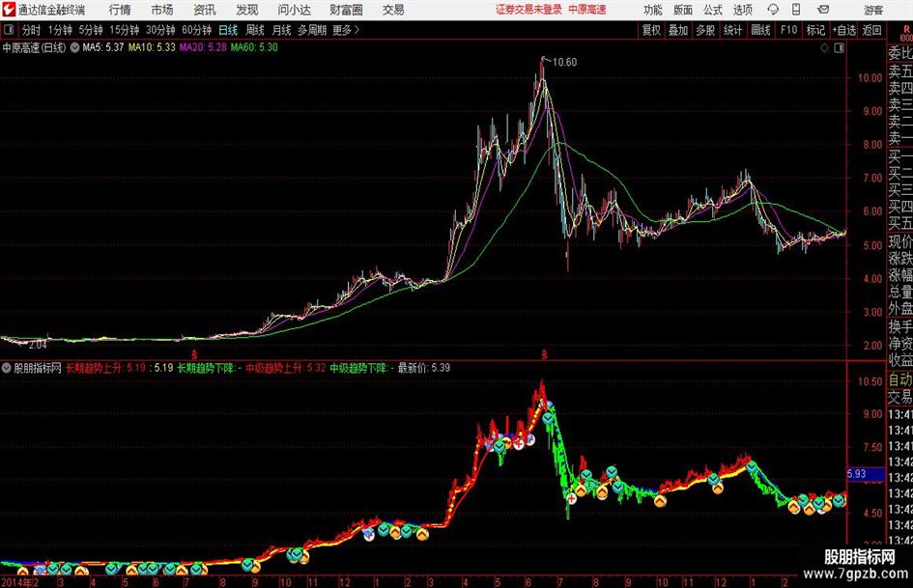This screenshot has height=588, width=913.
Task: Click the 证券交易未登录 login link
Action: pos(528,10)
